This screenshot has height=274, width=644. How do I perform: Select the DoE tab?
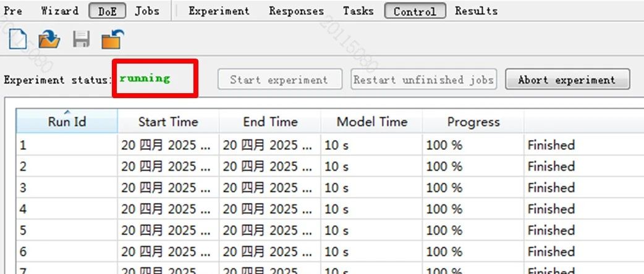[x=107, y=11]
